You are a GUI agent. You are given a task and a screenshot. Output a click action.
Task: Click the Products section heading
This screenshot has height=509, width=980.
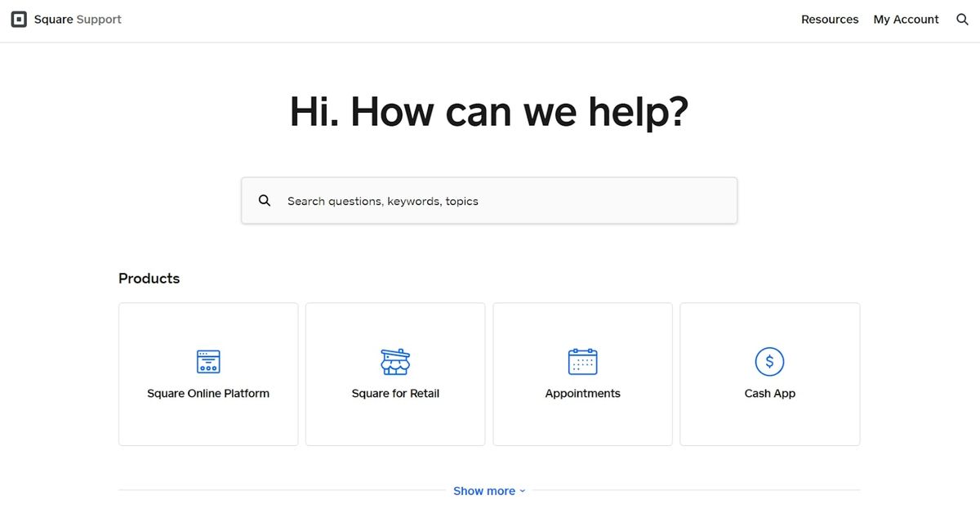[149, 278]
